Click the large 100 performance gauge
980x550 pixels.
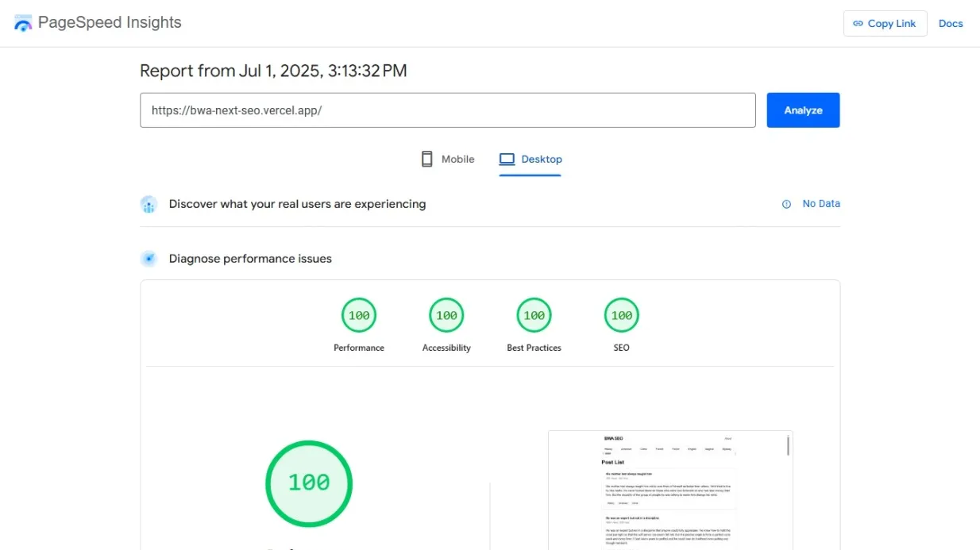pos(309,483)
